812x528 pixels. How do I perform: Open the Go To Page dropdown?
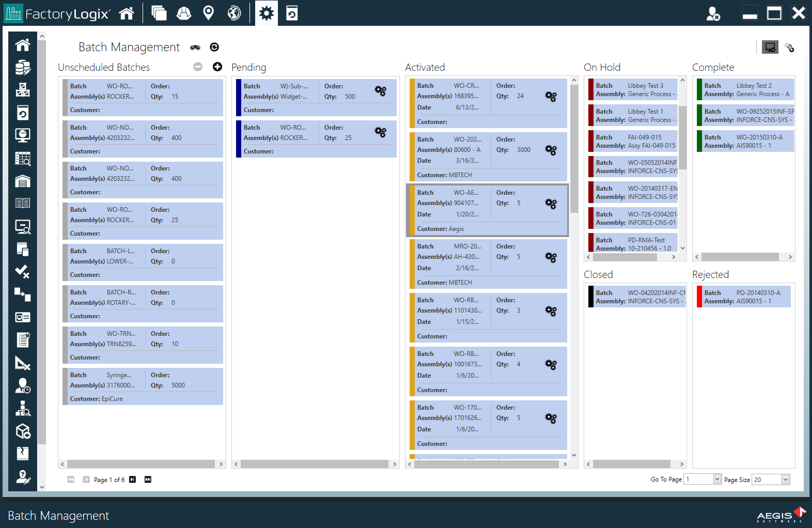click(x=717, y=479)
